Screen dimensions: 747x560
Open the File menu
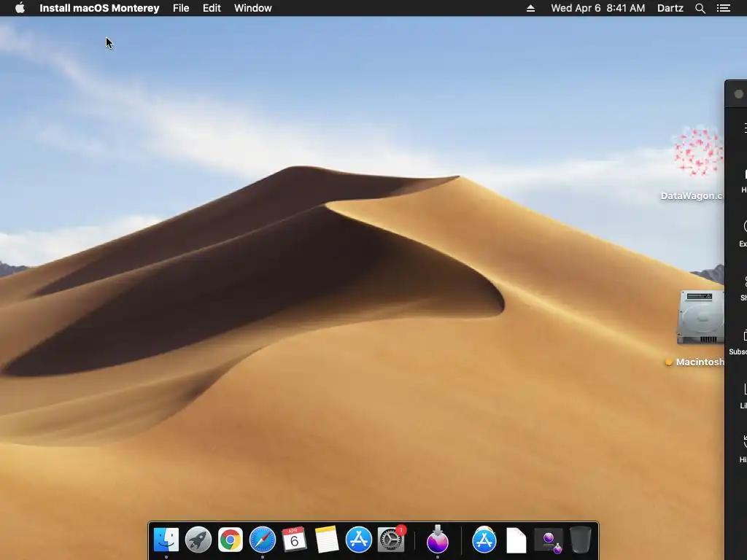pos(181,8)
